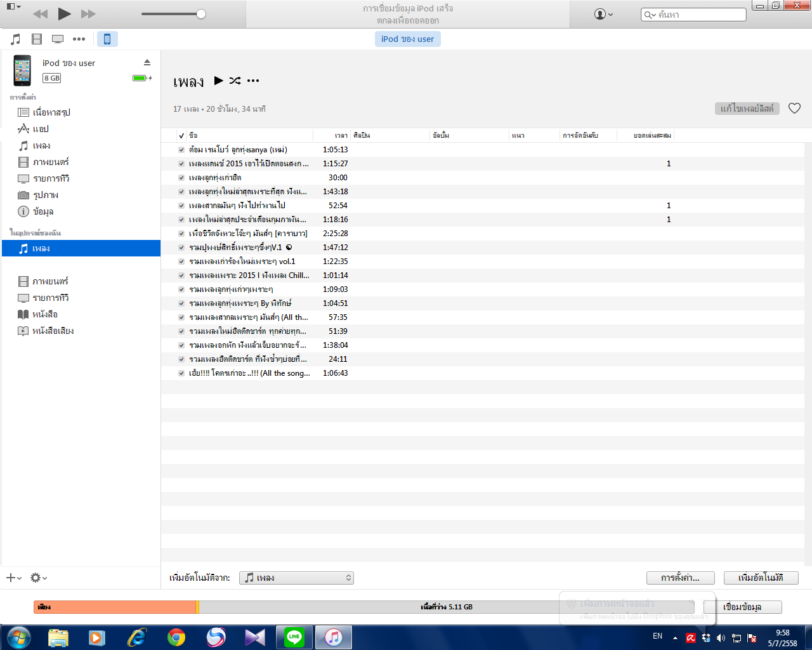Click แก้ไขเพลย์ลิสต์ edit playlist button

747,109
